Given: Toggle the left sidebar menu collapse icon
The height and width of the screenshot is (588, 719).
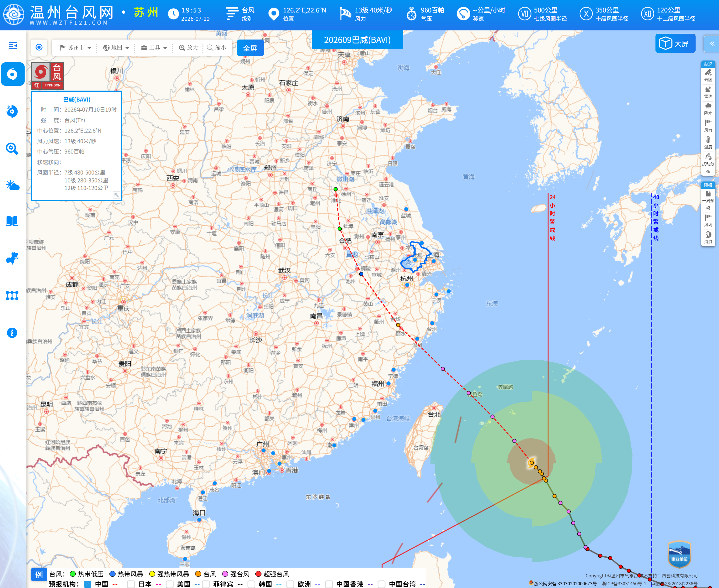Looking at the screenshot, I should [x=13, y=46].
